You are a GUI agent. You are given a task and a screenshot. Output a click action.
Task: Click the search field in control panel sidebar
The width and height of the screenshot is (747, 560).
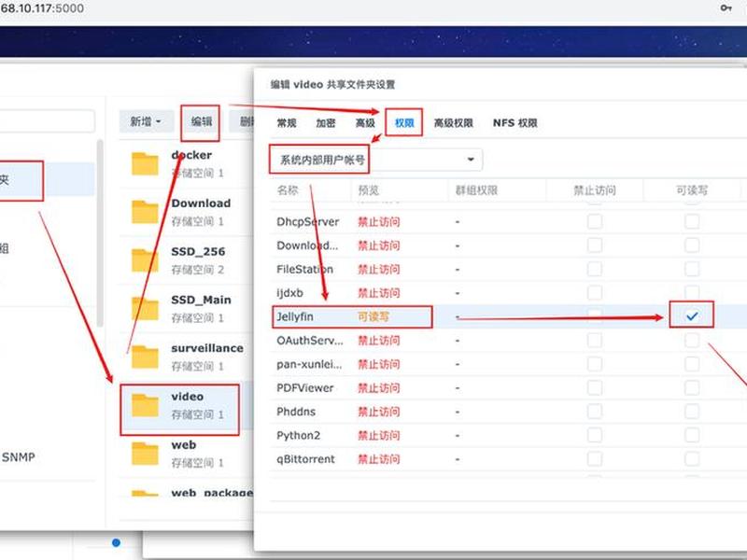47,121
